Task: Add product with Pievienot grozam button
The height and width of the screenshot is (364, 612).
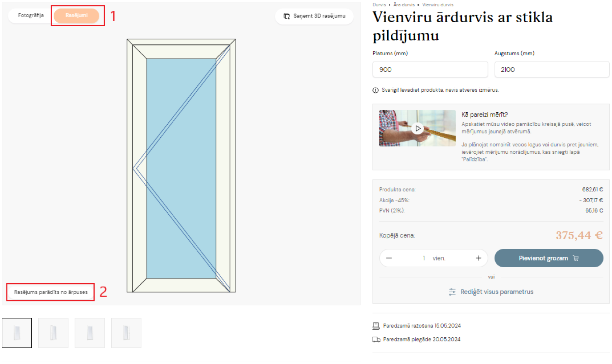Action: coord(549,258)
